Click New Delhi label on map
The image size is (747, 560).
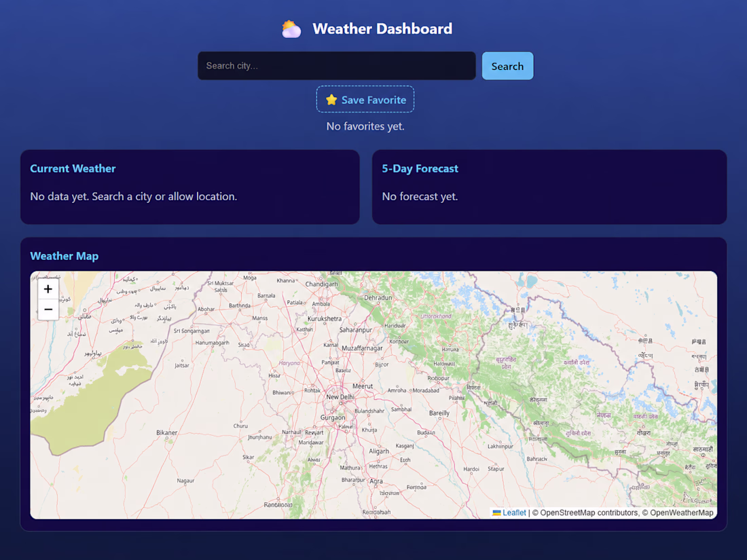(x=340, y=396)
